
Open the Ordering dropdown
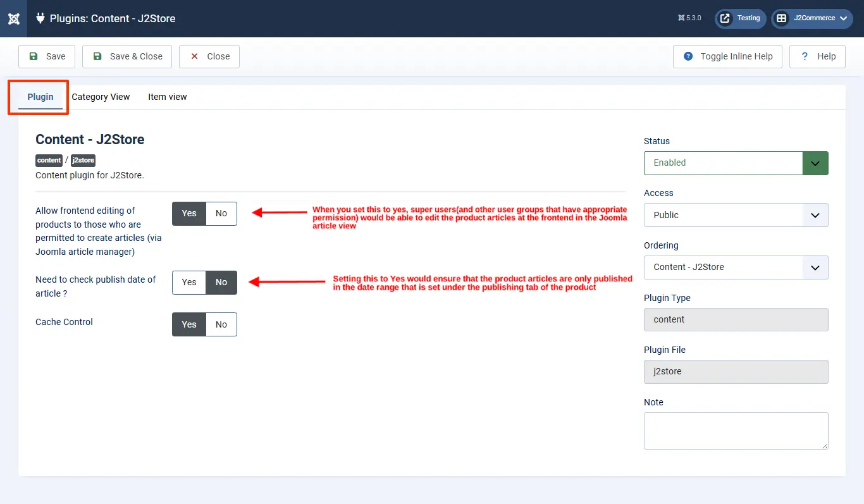click(x=736, y=267)
